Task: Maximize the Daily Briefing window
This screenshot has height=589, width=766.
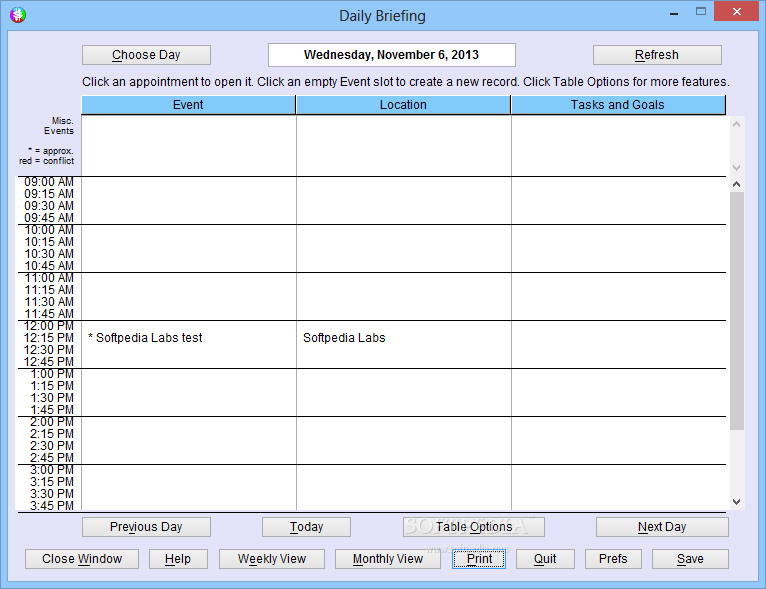Action: [x=701, y=12]
